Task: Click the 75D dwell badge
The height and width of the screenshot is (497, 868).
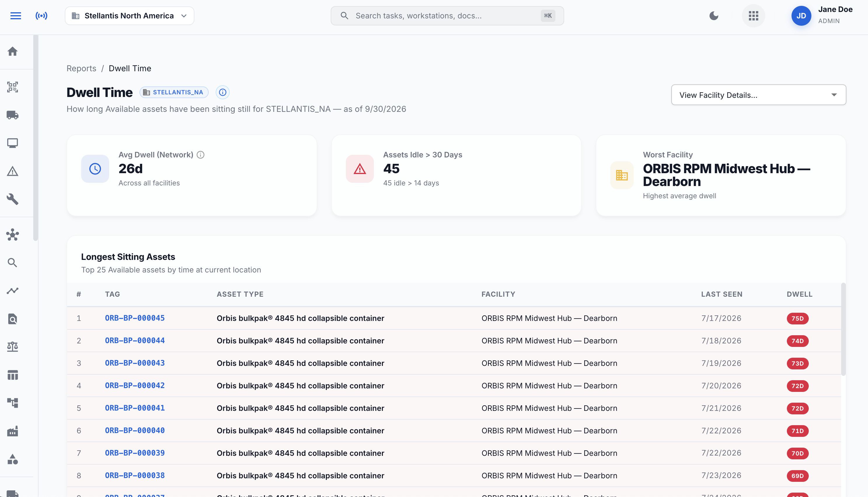Action: (797, 319)
